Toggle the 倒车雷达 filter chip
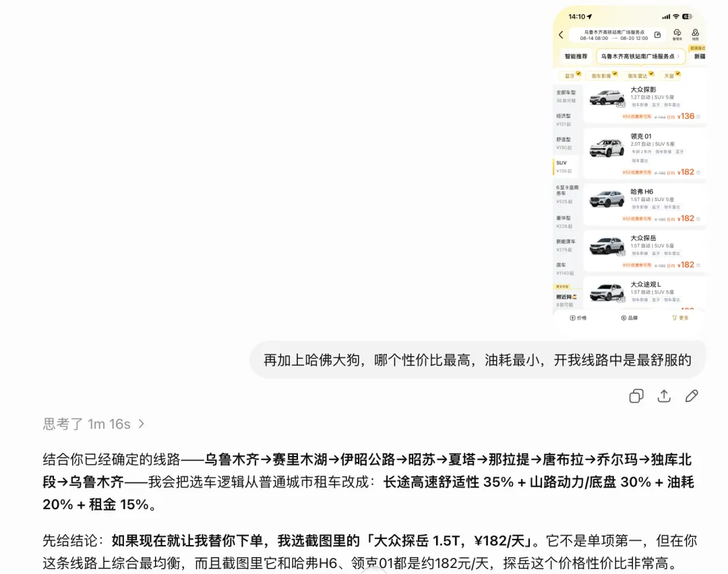The width and height of the screenshot is (728, 574). pos(638,76)
